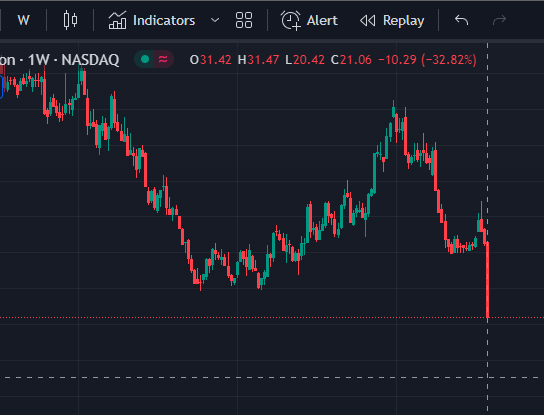Screen dimensions: 544x415
Task: Toggle the red approximate data indicator
Action: 163,59
